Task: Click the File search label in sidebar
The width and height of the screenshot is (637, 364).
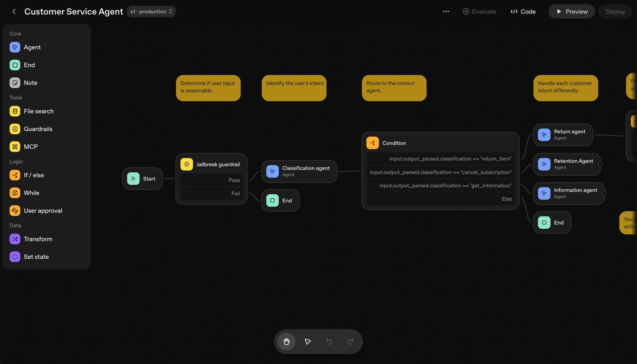Action: click(x=39, y=111)
